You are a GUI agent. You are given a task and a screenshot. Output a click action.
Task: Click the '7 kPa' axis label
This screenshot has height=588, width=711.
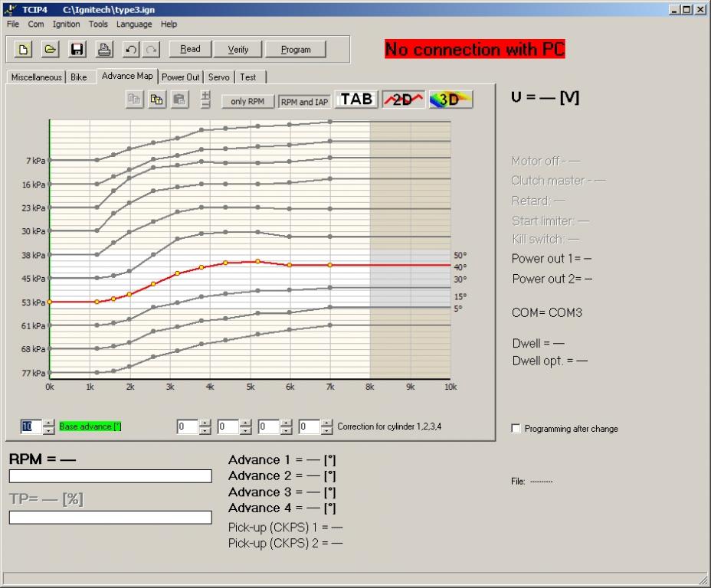pyautogui.click(x=35, y=161)
